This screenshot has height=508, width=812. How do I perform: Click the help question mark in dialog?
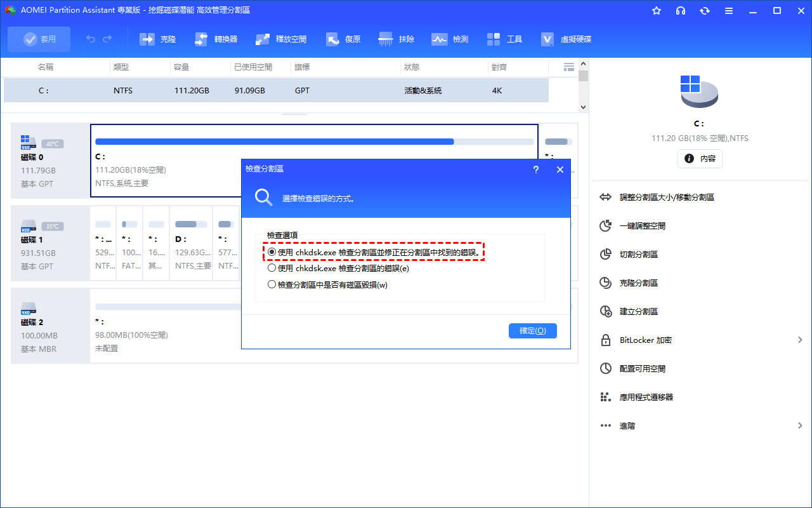click(536, 170)
